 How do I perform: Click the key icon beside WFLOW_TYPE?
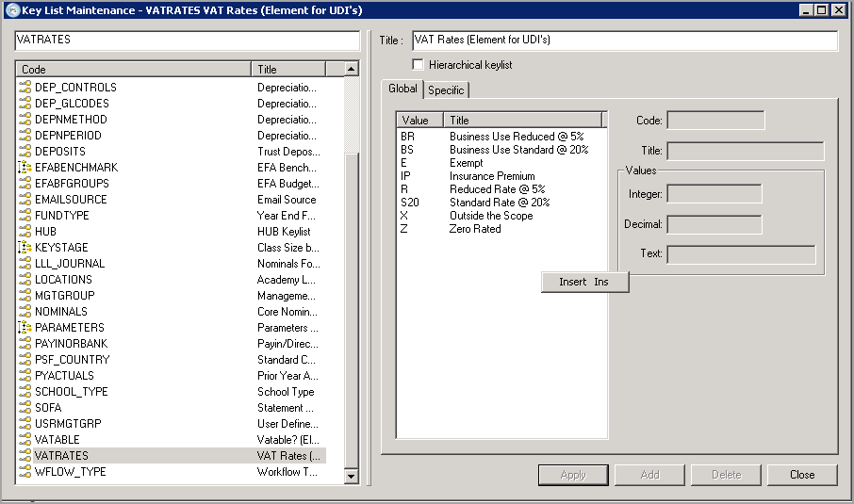pyautogui.click(x=25, y=472)
